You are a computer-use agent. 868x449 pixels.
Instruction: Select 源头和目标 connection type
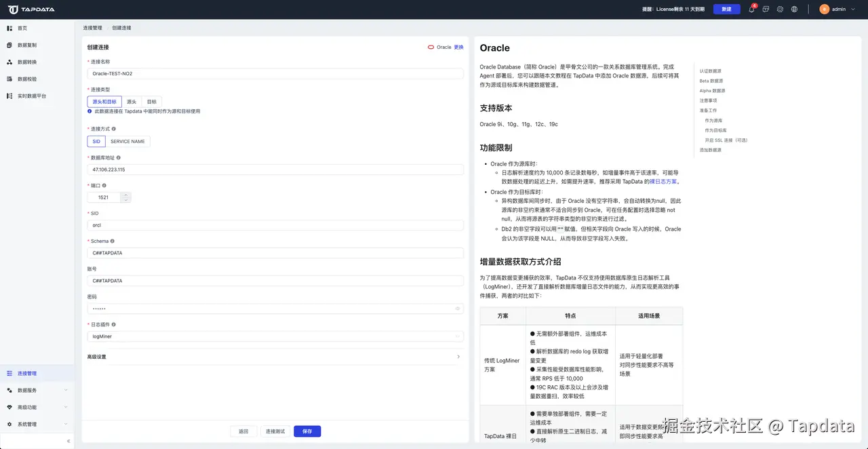point(104,101)
